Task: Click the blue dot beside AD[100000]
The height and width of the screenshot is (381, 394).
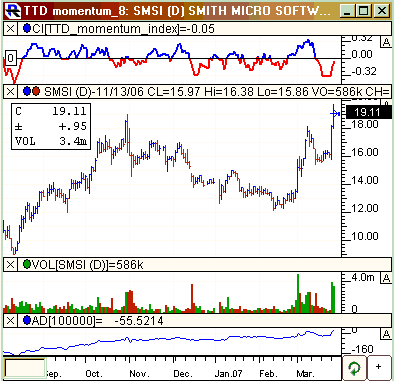Action: click(27, 321)
